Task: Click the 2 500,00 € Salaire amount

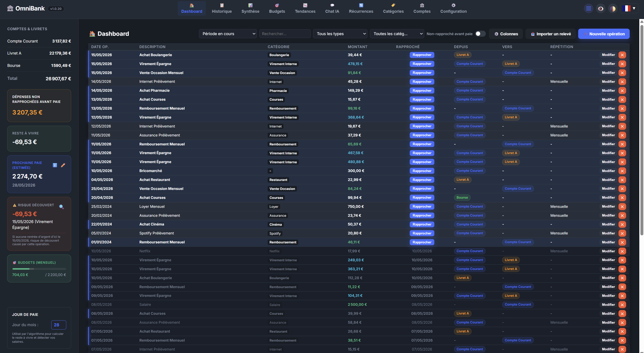Action: click(357, 304)
